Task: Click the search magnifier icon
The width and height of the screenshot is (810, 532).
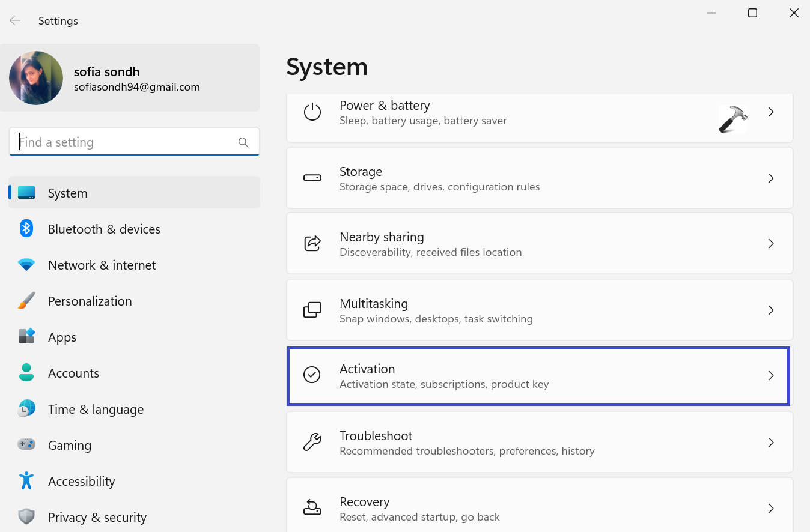Action: [x=243, y=142]
